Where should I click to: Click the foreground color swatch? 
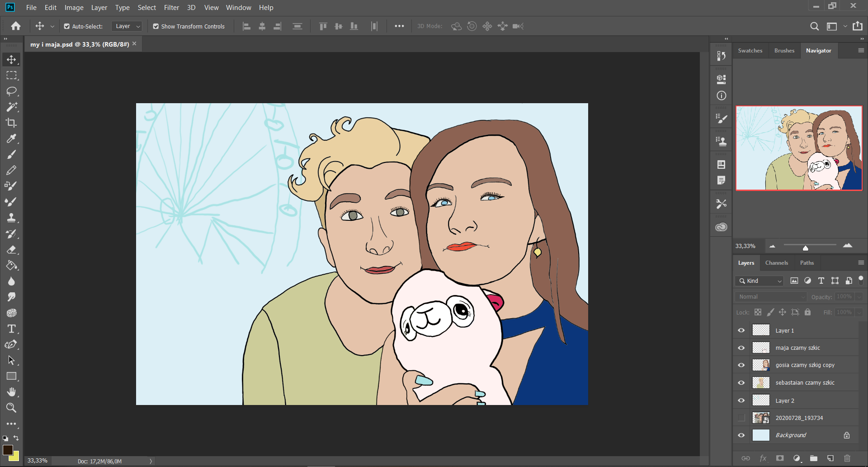pos(8,450)
